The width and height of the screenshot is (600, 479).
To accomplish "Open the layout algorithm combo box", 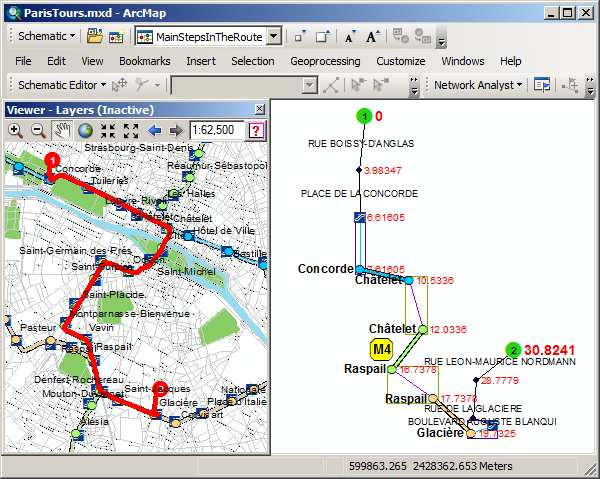I will click(244, 85).
